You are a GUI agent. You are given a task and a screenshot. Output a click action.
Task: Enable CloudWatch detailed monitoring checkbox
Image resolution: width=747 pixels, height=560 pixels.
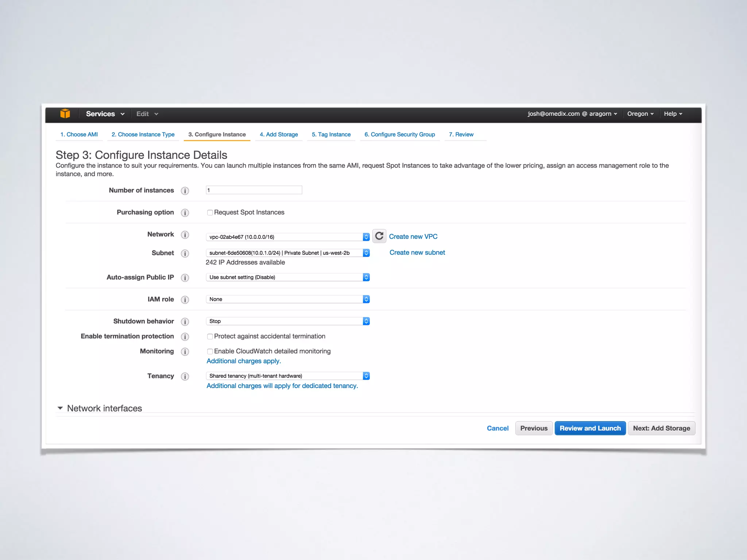pos(210,351)
